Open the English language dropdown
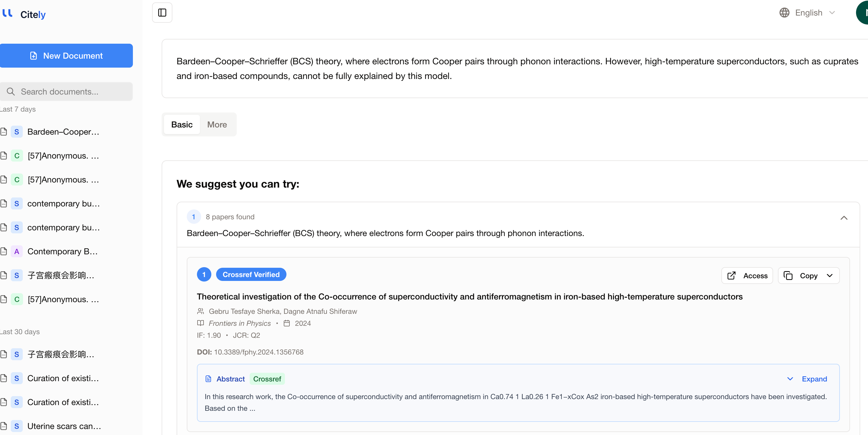This screenshot has height=435, width=868. [809, 13]
